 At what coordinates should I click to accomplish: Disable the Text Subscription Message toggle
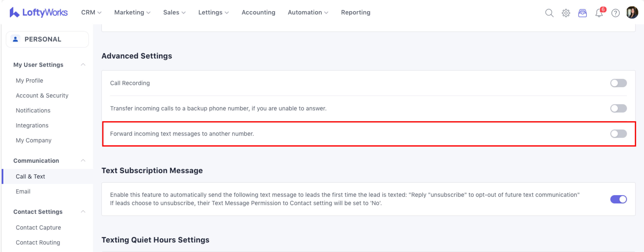[x=618, y=199]
